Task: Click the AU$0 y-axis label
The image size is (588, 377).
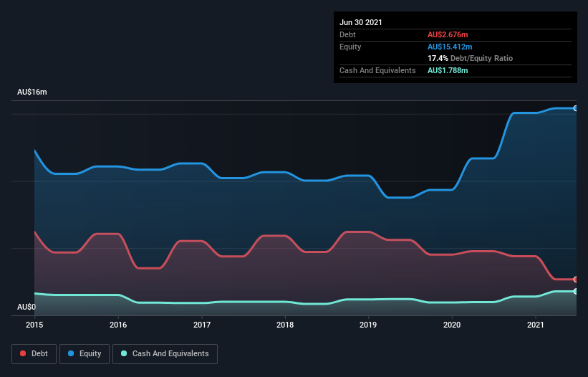Action: click(x=26, y=307)
